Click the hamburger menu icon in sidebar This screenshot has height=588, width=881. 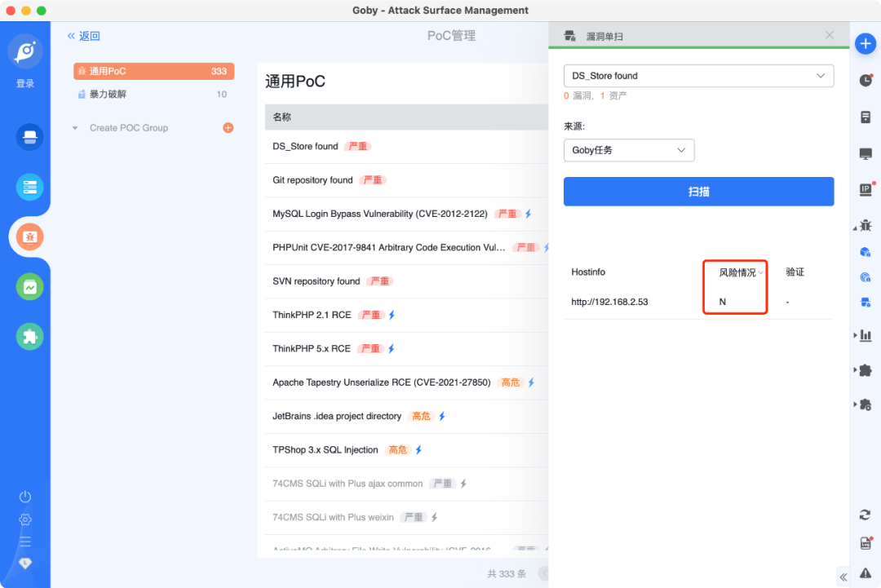coord(25,542)
